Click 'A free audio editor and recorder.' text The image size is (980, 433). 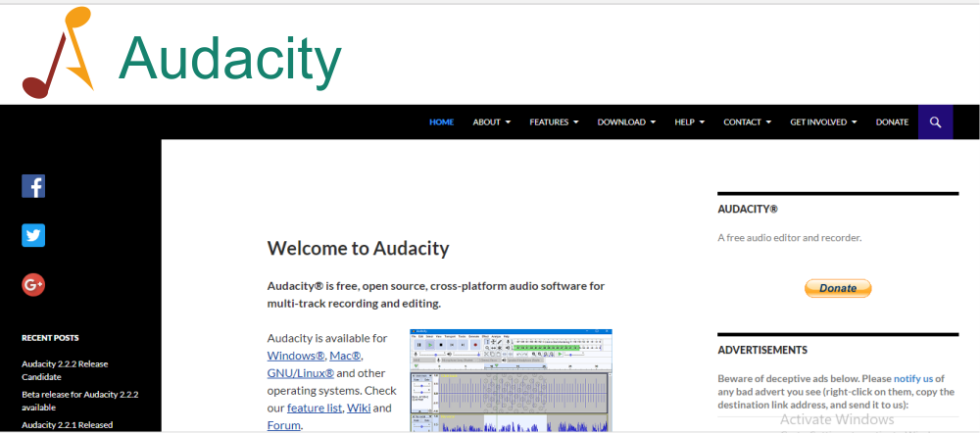789,237
